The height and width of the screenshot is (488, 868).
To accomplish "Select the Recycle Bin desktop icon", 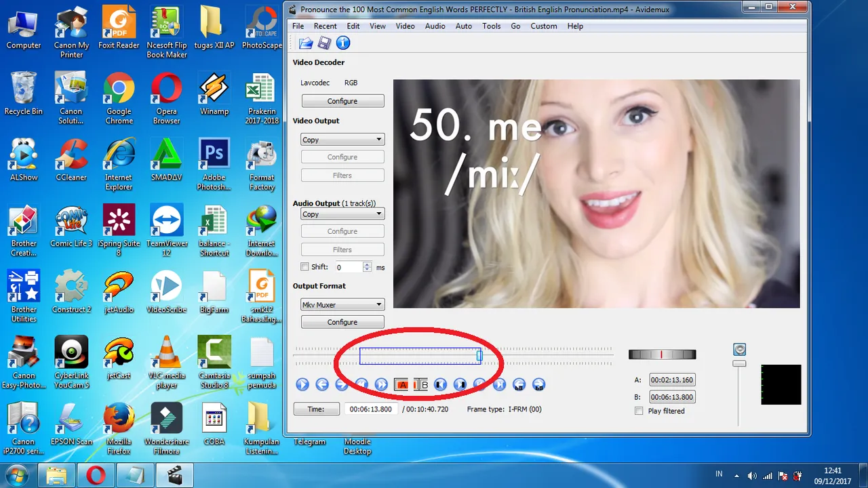I will tap(23, 94).
